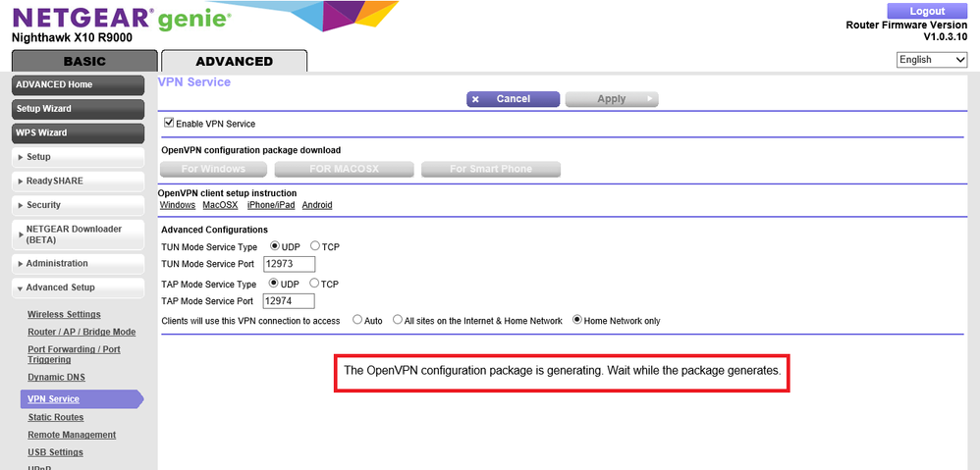980x470 pixels.
Task: Download OpenVPN package FOR MACOSX
Action: (345, 169)
